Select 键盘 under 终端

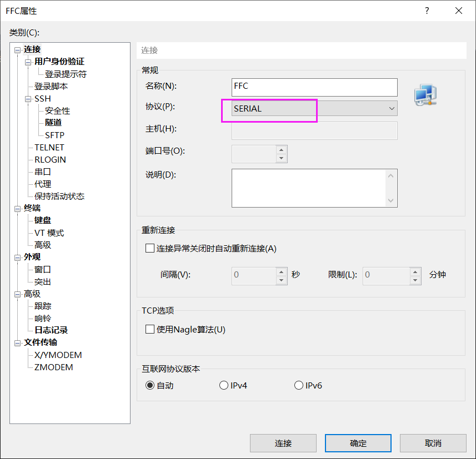[43, 220]
